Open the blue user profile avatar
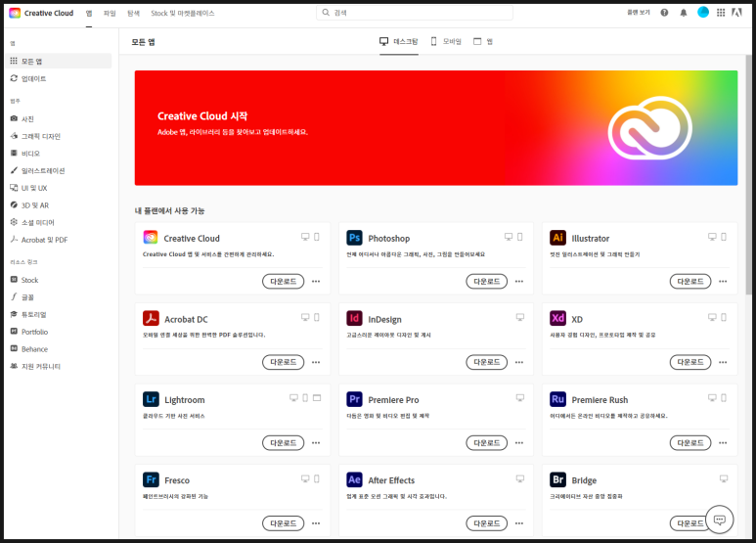The image size is (756, 543). 703,13
